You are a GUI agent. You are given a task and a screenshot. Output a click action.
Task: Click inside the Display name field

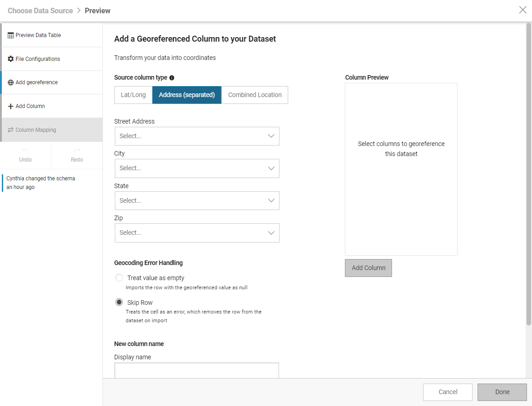197,371
